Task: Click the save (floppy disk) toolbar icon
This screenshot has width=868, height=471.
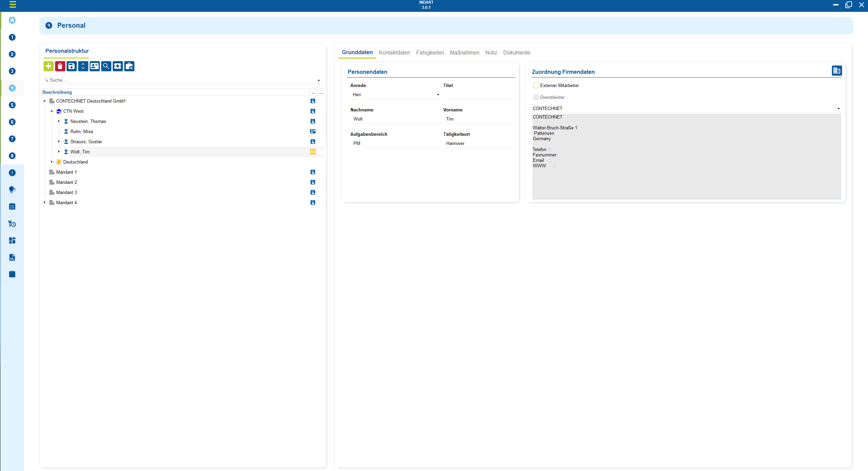Action: [x=72, y=66]
